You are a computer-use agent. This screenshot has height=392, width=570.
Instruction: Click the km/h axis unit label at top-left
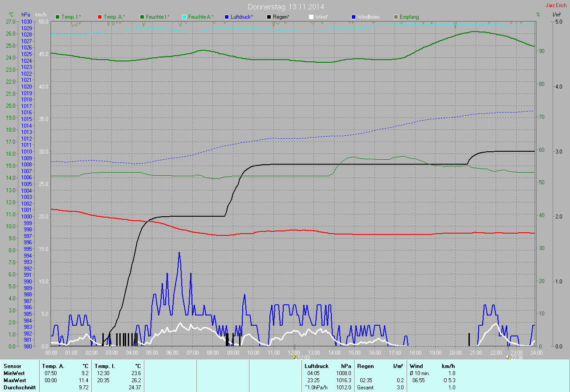pos(41,15)
